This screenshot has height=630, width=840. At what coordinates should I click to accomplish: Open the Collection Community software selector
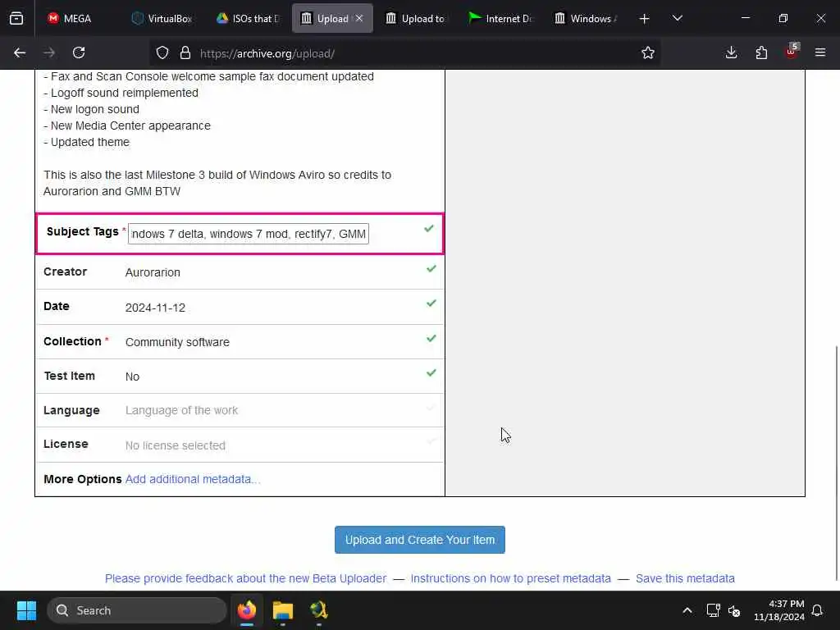tap(177, 342)
